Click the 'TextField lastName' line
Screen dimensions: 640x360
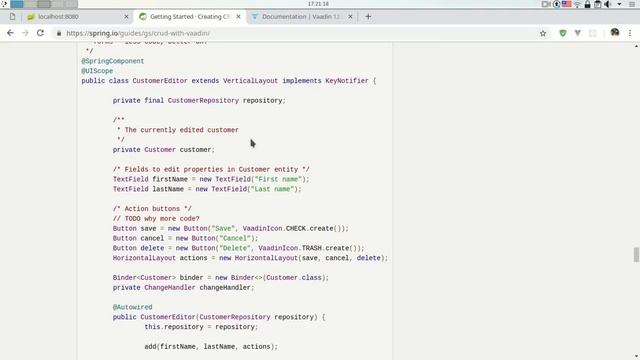click(x=207, y=189)
